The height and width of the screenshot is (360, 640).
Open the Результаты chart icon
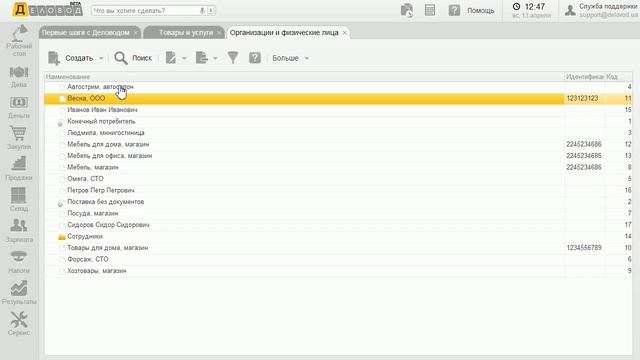point(19,288)
